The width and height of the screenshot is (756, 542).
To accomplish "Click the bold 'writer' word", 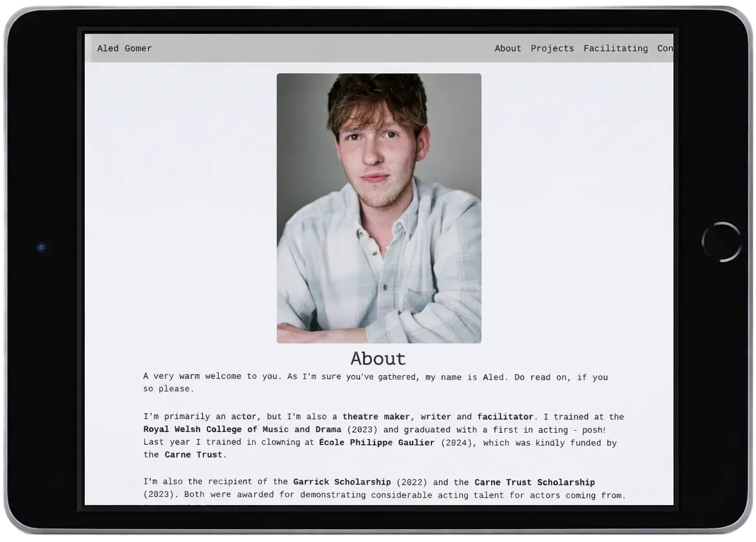I will (x=436, y=417).
